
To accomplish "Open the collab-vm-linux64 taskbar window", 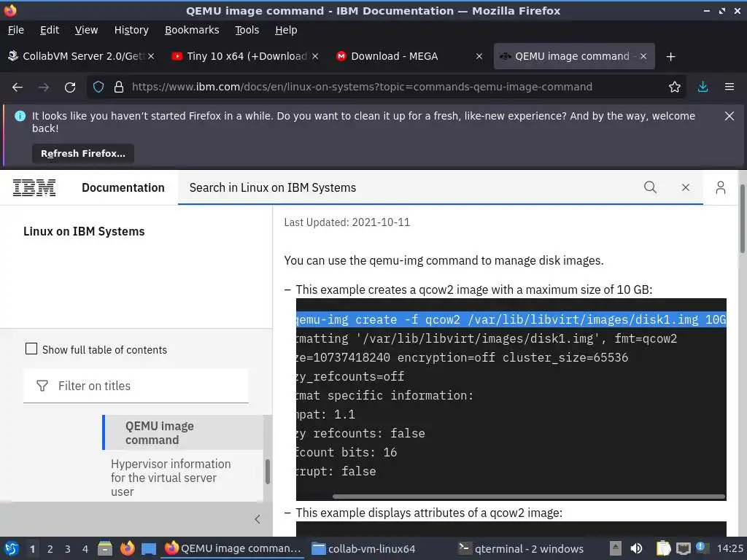I will (363, 548).
